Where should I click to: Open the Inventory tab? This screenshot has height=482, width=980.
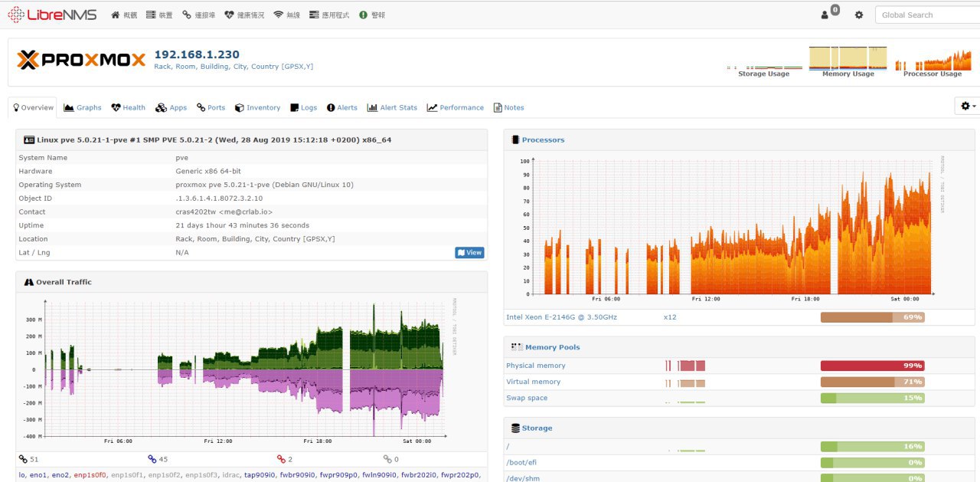[258, 108]
